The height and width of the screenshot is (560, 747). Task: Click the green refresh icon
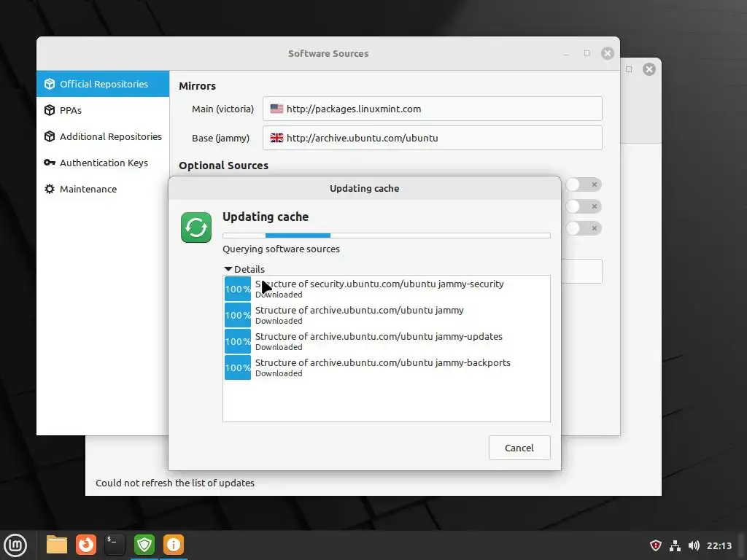pyautogui.click(x=196, y=227)
